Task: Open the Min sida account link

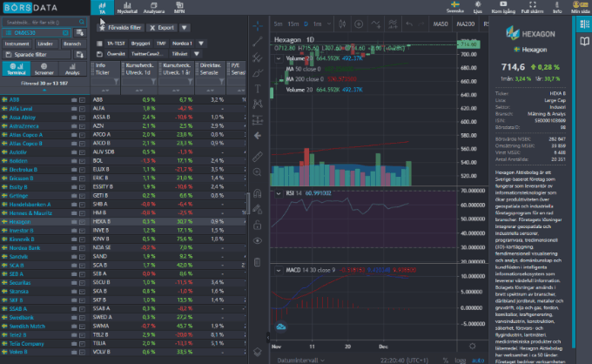Action: pyautogui.click(x=580, y=7)
